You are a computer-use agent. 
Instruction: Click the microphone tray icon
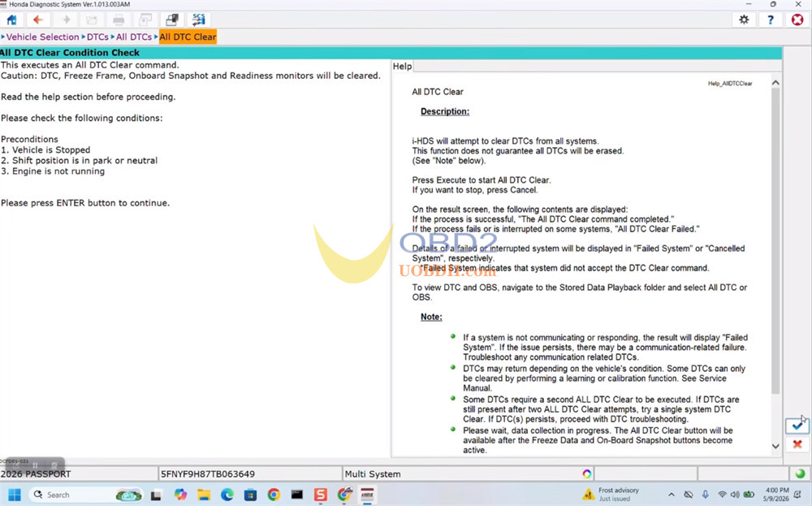[x=706, y=495]
